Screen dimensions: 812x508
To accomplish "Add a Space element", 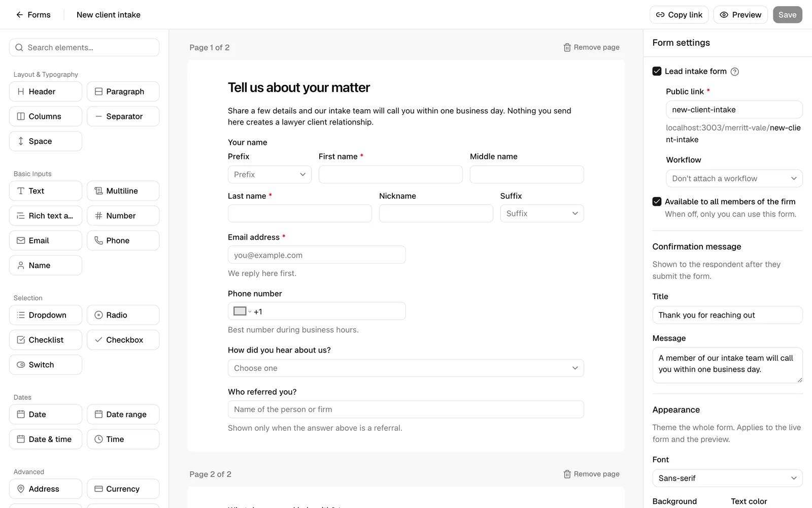I will click(x=46, y=141).
